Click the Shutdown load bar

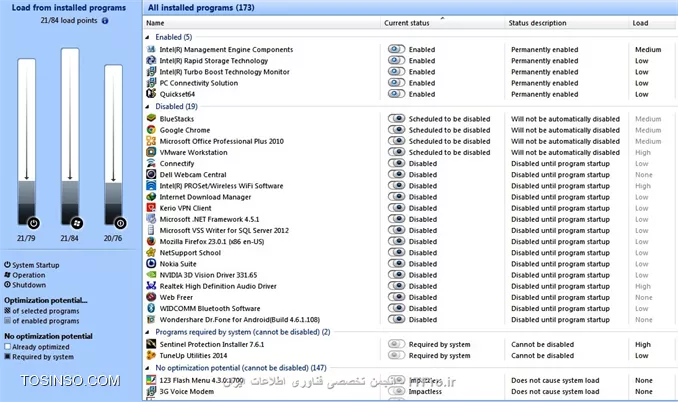coord(113,145)
